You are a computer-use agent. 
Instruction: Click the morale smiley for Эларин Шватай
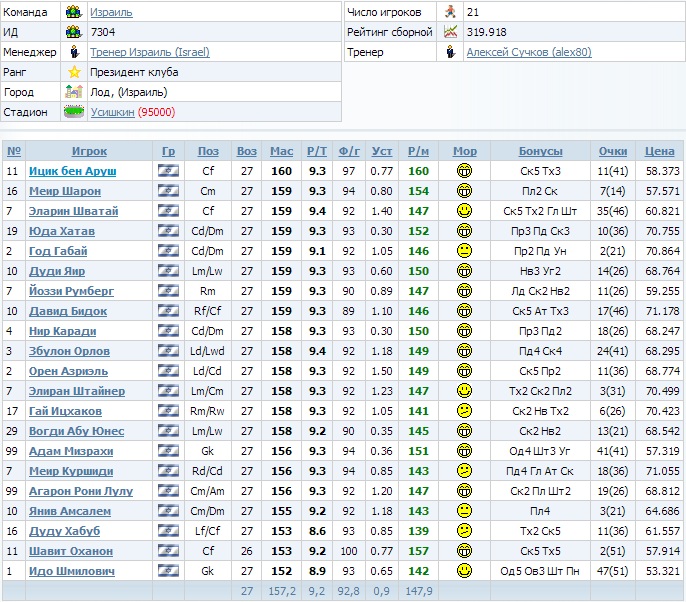(x=464, y=210)
